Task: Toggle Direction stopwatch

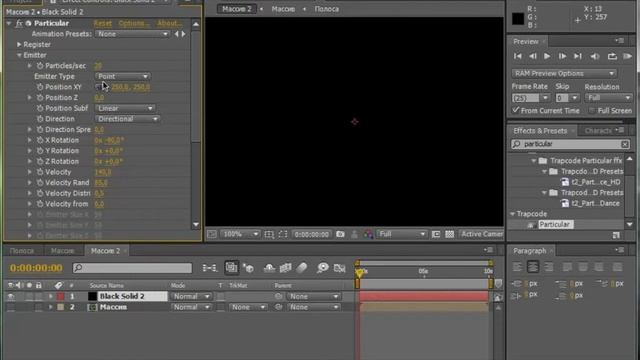Action: pos(40,119)
